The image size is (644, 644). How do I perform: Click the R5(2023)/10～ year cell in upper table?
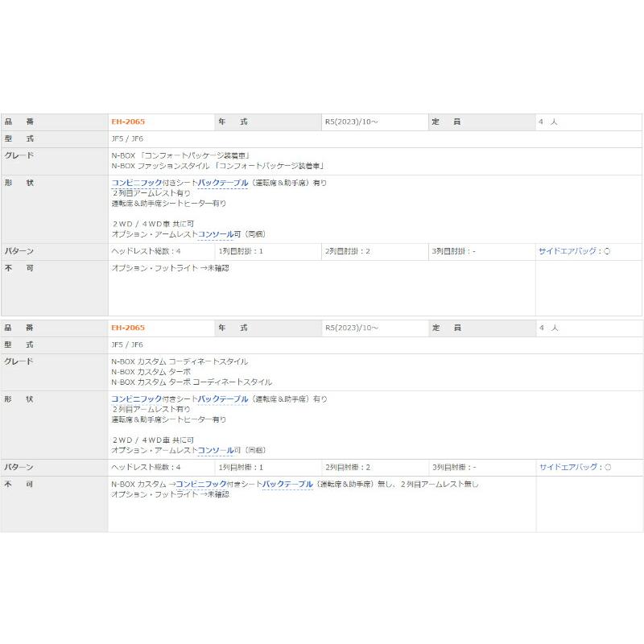[351, 122]
